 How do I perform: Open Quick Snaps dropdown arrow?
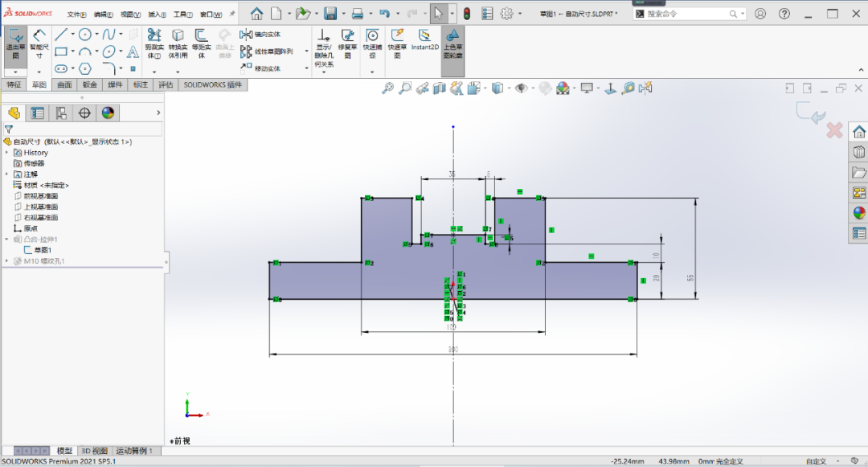[372, 72]
